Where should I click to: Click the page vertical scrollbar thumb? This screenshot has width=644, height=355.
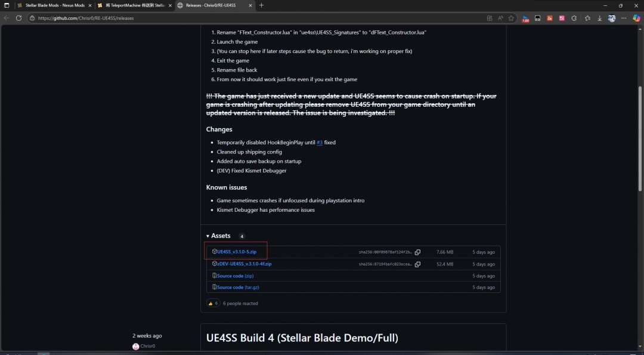(640, 138)
